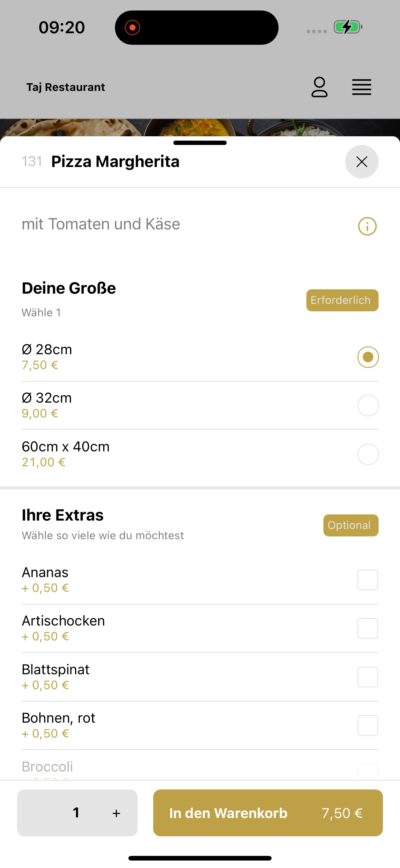Image resolution: width=400 pixels, height=868 pixels.
Task: Show allergen info via info icon
Action: [x=367, y=226]
